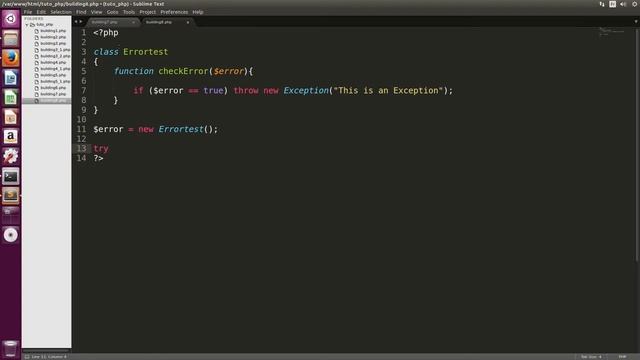
Task: Open the Project menu
Action: 148,12
